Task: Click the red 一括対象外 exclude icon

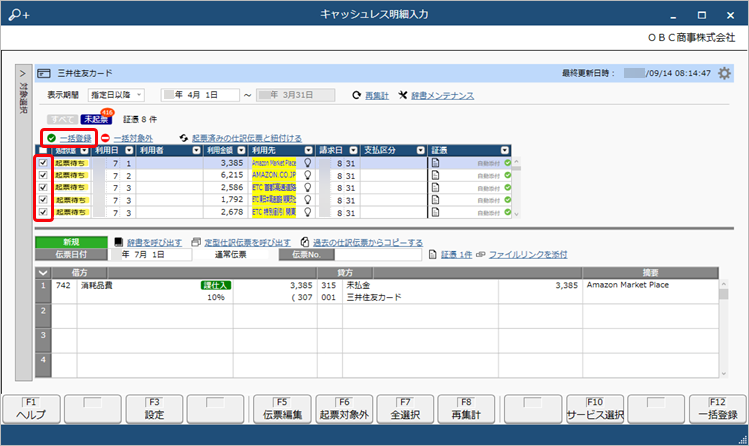Action: (x=105, y=138)
